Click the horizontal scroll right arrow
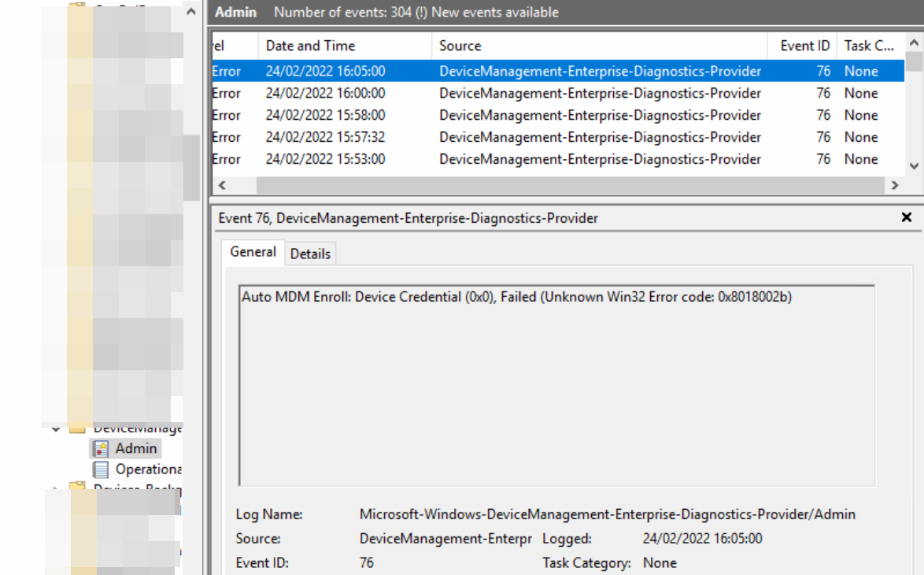Image resolution: width=924 pixels, height=575 pixels. tap(895, 185)
